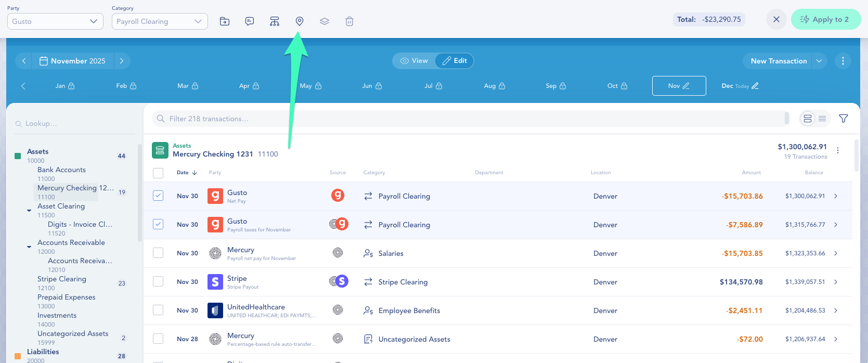The image size is (868, 363).
Task: Open the vertical dots menu beside New Transaction
Action: [843, 61]
